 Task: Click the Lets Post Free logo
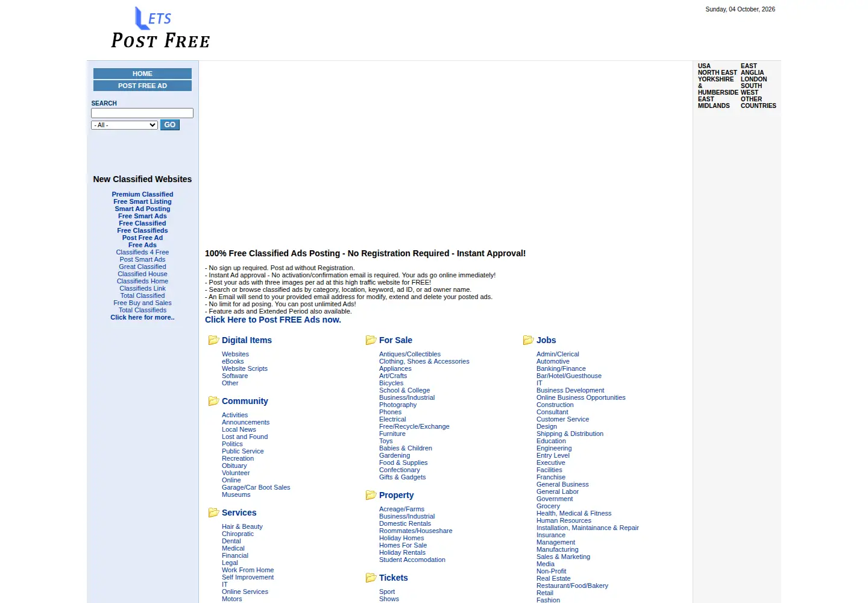point(160,28)
